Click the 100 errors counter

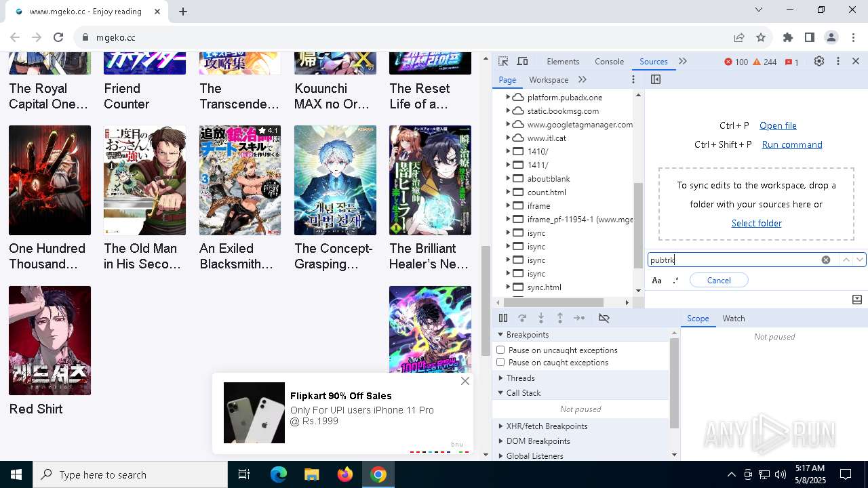[736, 62]
